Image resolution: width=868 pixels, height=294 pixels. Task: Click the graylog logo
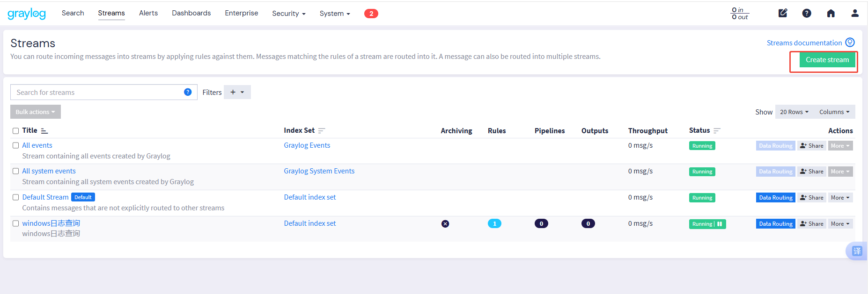coord(27,14)
